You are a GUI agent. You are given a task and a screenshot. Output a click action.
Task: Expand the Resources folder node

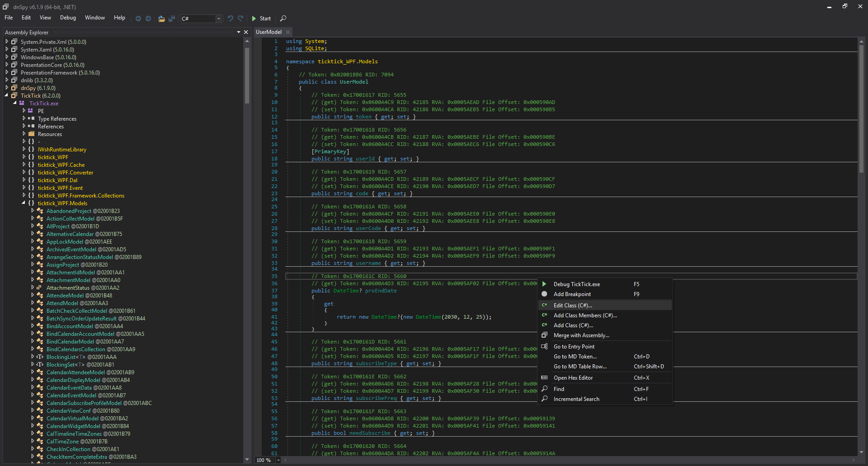(x=24, y=134)
